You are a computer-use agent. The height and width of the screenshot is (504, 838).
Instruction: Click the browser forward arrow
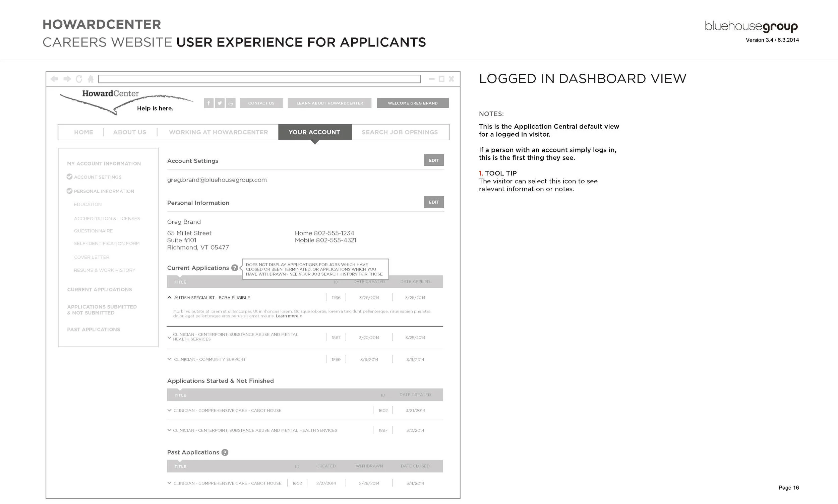point(67,79)
